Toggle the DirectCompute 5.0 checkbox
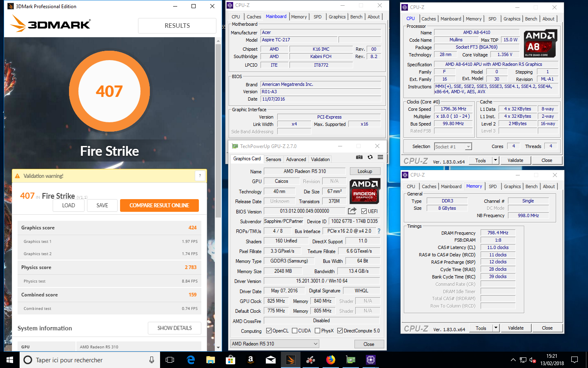This screenshot has width=588, height=368. click(340, 331)
